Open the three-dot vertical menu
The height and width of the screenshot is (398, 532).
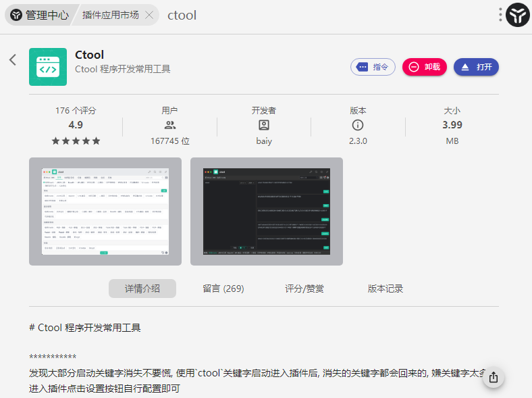pyautogui.click(x=500, y=15)
